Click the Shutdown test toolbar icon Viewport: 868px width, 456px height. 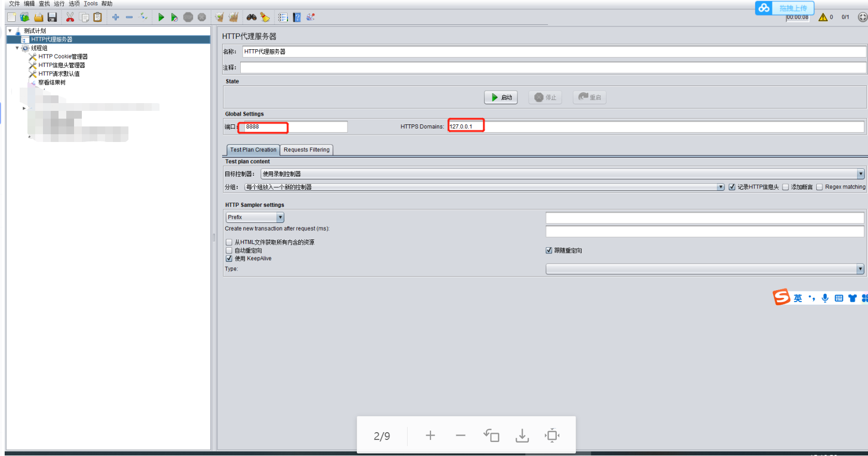click(202, 18)
